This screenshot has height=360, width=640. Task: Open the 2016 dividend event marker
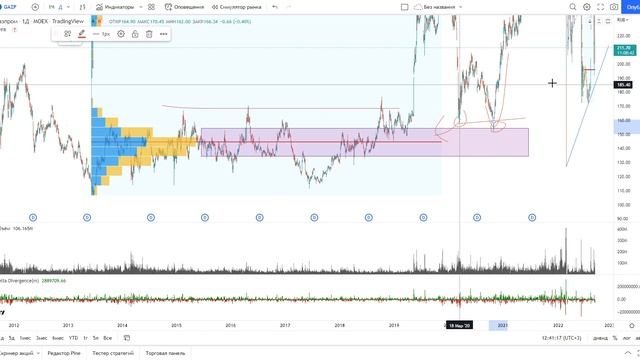pyautogui.click(x=260, y=218)
